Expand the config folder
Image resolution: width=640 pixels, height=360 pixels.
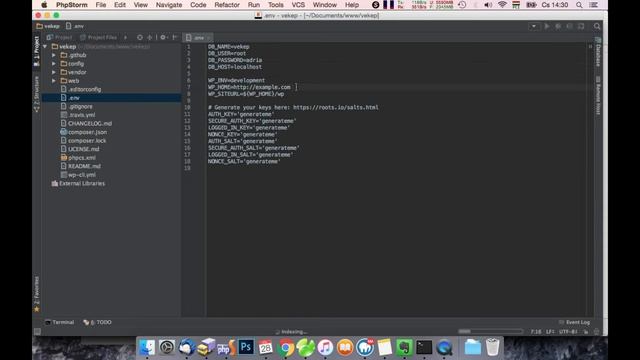(54, 64)
